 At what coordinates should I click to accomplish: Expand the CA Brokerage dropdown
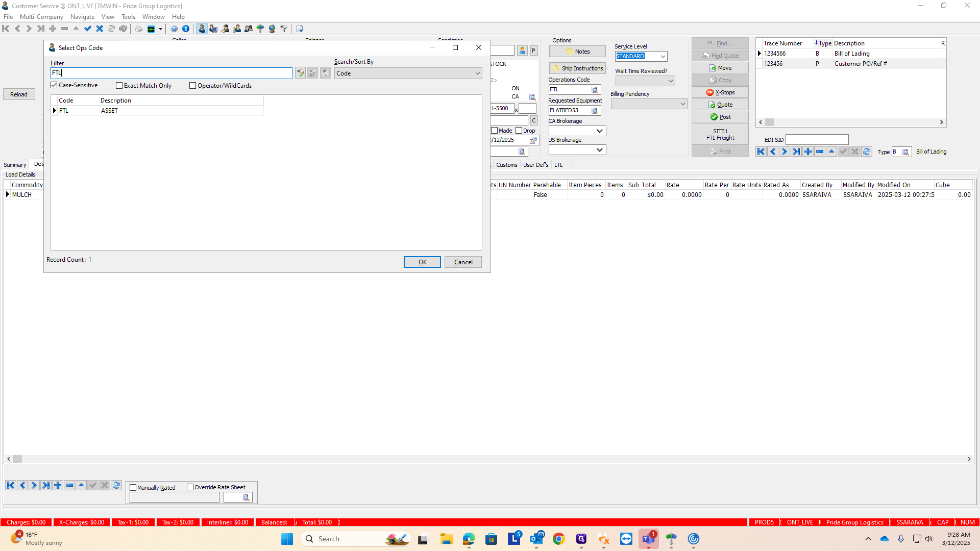coord(600,131)
